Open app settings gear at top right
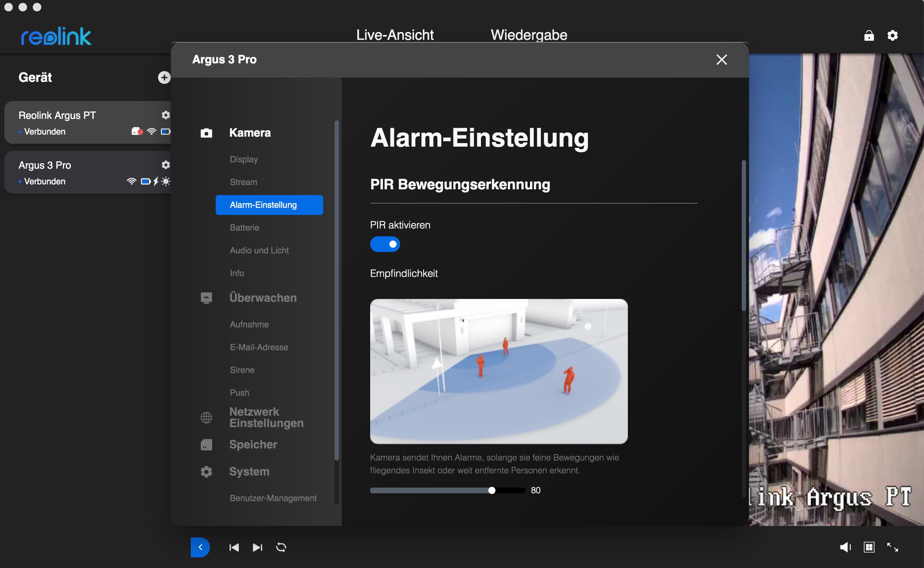The image size is (924, 568). [x=892, y=36]
